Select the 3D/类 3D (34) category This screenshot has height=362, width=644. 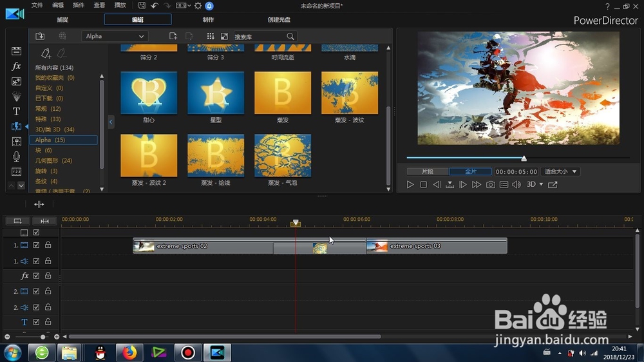55,129
